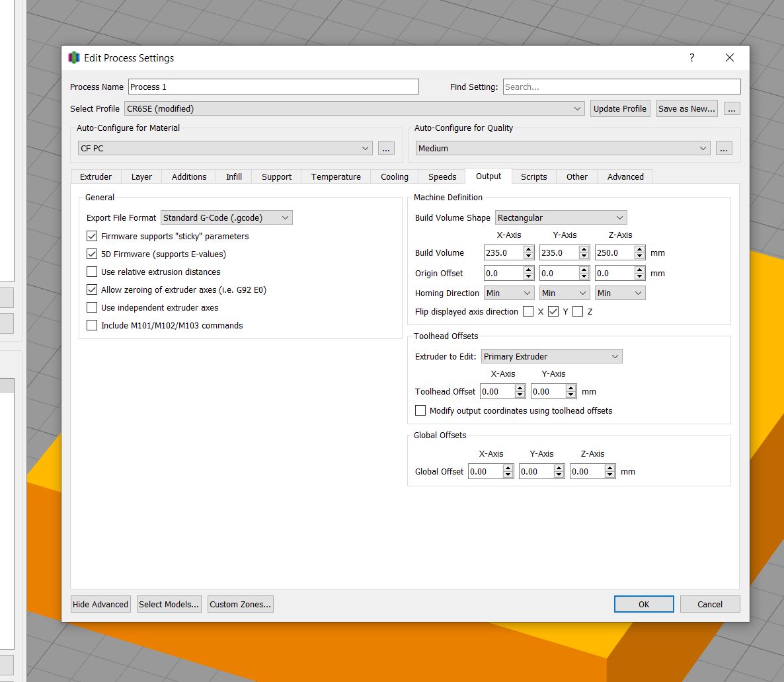Open the Medium quality dropdown
Image resolution: width=784 pixels, height=682 pixels.
click(x=563, y=148)
